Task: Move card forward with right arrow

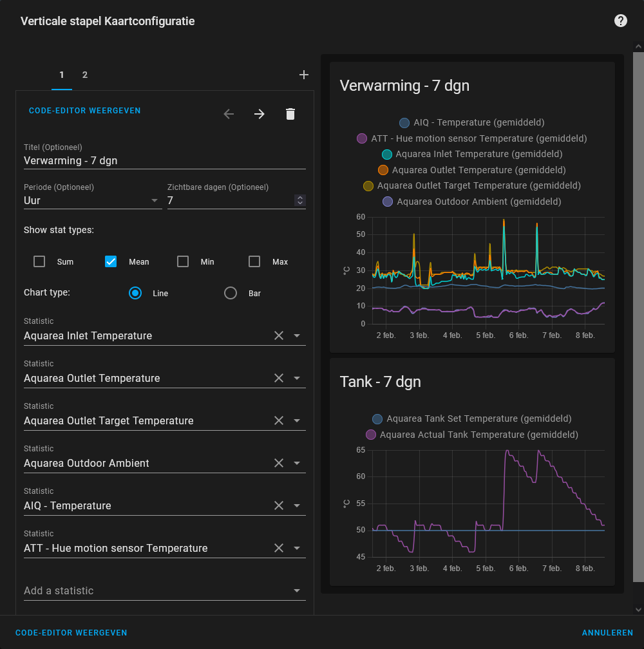Action: point(259,114)
